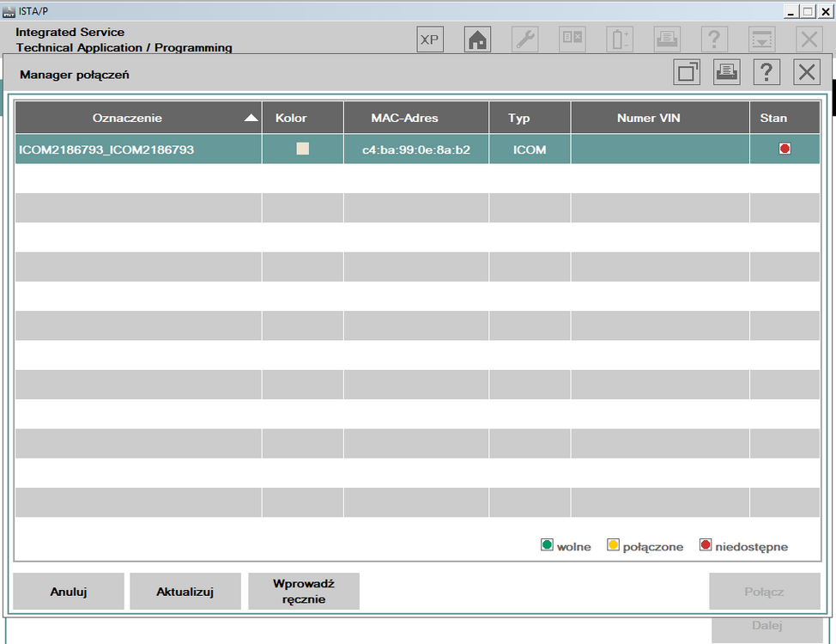Click the dropdown panel toolbar icon
Viewport: 836px width, 644px height.
coord(762,39)
